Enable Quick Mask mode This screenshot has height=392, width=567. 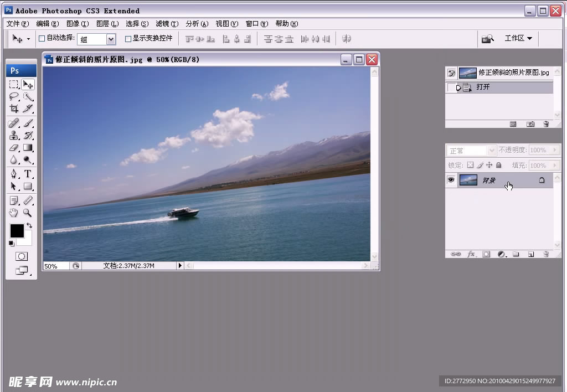[22, 256]
